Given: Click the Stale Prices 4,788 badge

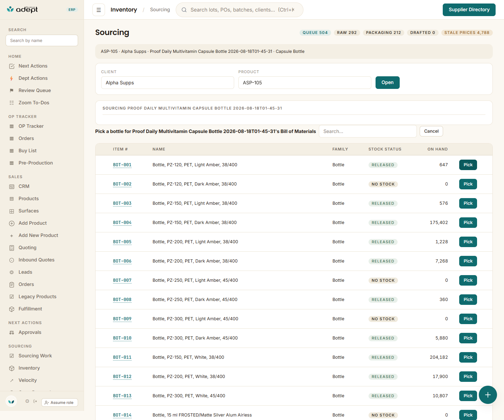Looking at the screenshot, I should [467, 33].
